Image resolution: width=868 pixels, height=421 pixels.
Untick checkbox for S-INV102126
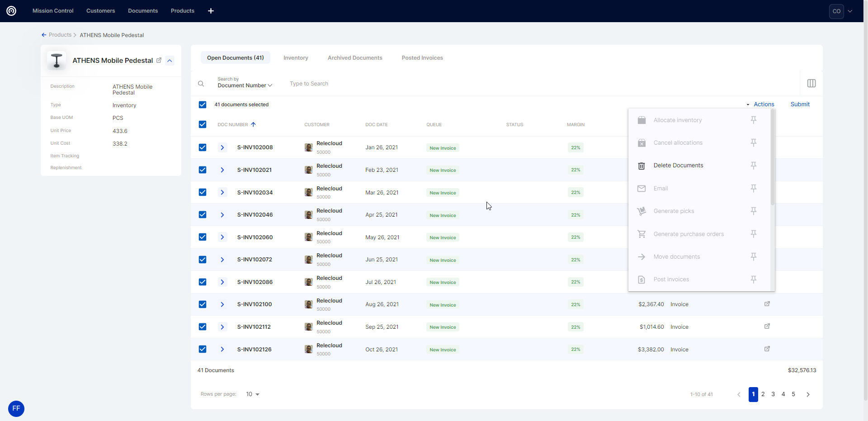pos(203,349)
